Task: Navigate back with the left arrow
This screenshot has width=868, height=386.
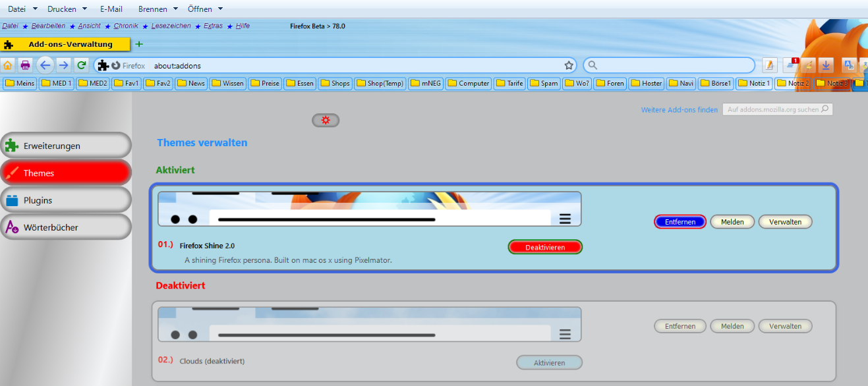Action: point(45,65)
